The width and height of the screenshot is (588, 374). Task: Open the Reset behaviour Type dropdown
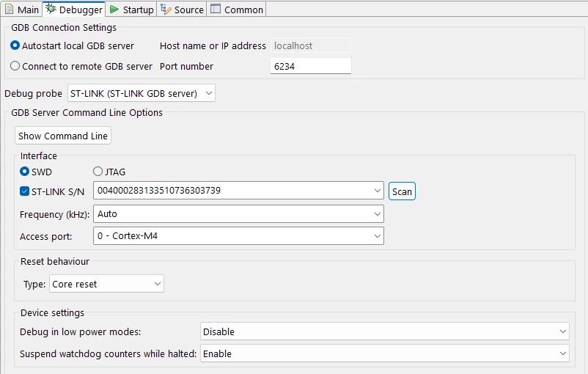pos(106,284)
